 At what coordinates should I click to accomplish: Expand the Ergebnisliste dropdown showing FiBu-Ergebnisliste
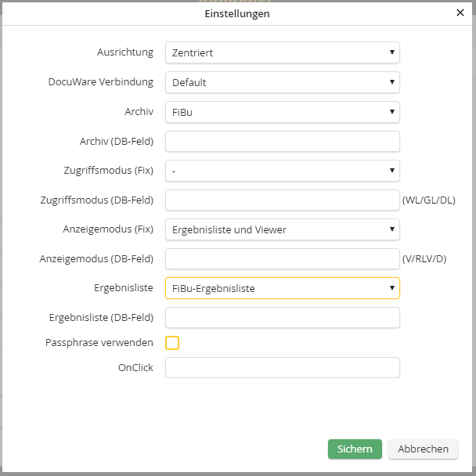282,288
